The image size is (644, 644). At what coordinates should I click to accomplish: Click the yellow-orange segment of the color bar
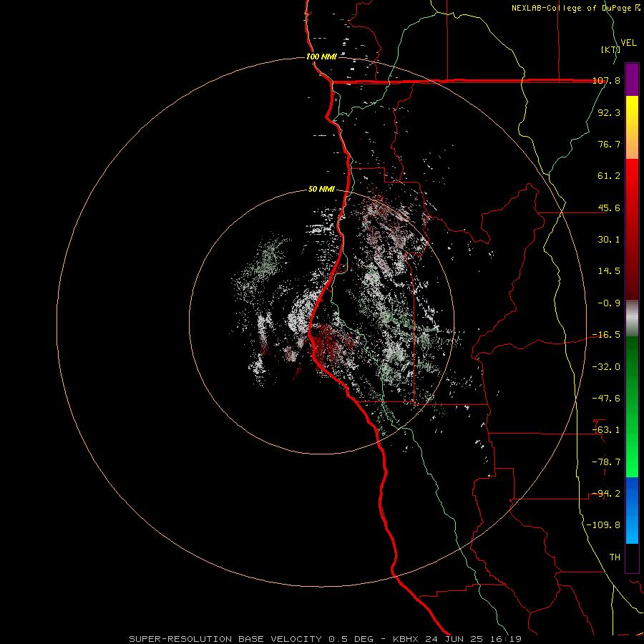[632, 127]
